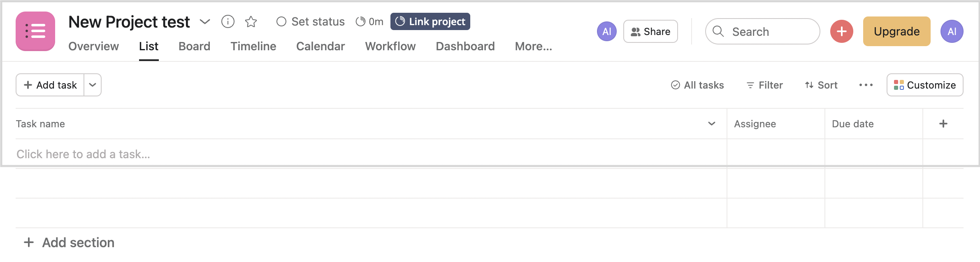Click the Link project button
This screenshot has height=262, width=980.
tap(430, 21)
